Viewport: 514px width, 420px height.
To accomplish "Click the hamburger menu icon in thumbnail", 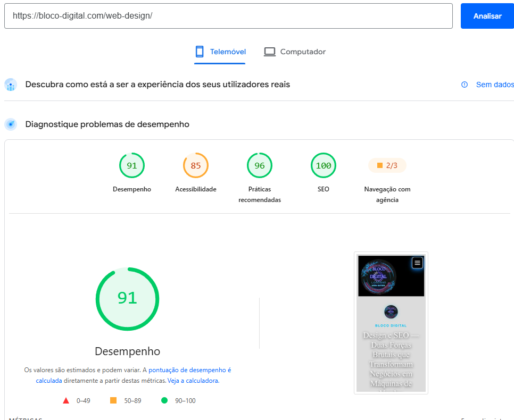I will [417, 263].
